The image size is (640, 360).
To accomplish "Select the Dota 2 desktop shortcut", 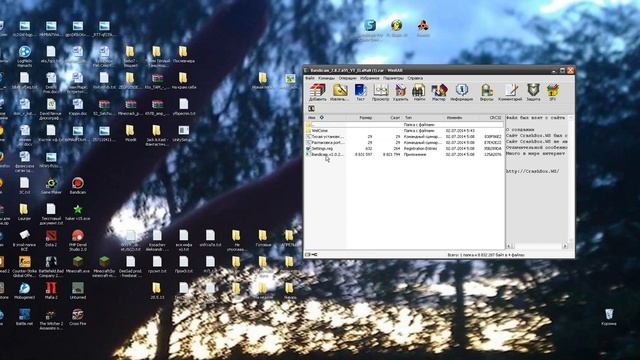I will pos(51,238).
